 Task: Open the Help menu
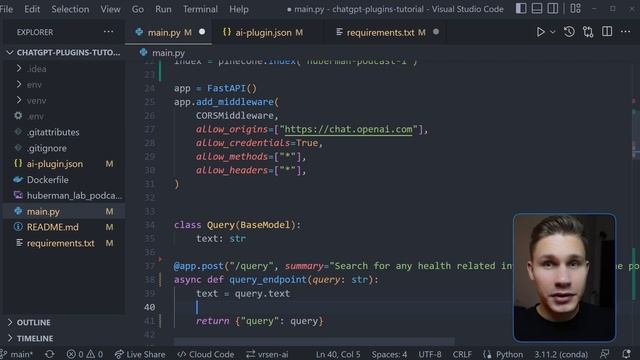tap(239, 9)
